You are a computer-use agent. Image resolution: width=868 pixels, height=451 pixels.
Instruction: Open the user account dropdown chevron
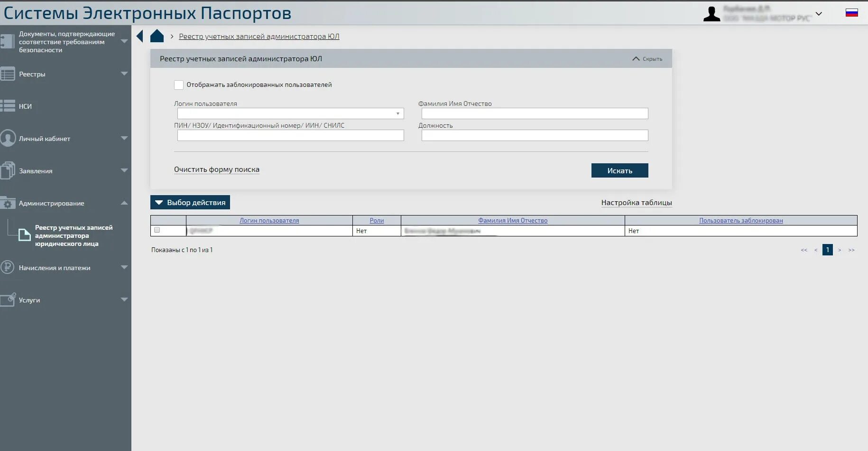click(x=819, y=14)
